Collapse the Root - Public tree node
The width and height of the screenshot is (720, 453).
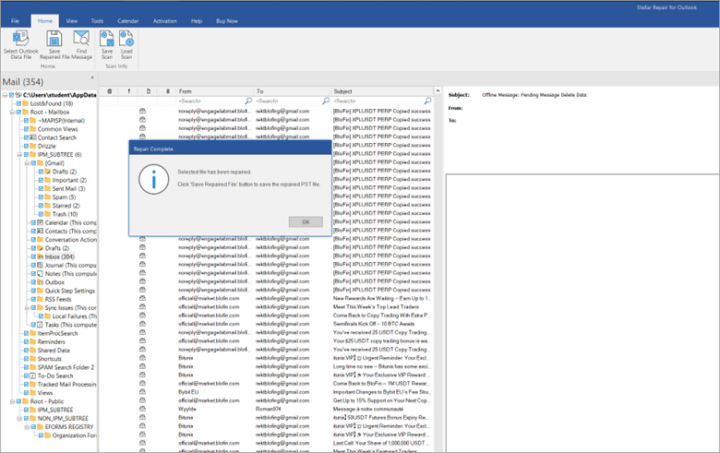pyautogui.click(x=12, y=401)
